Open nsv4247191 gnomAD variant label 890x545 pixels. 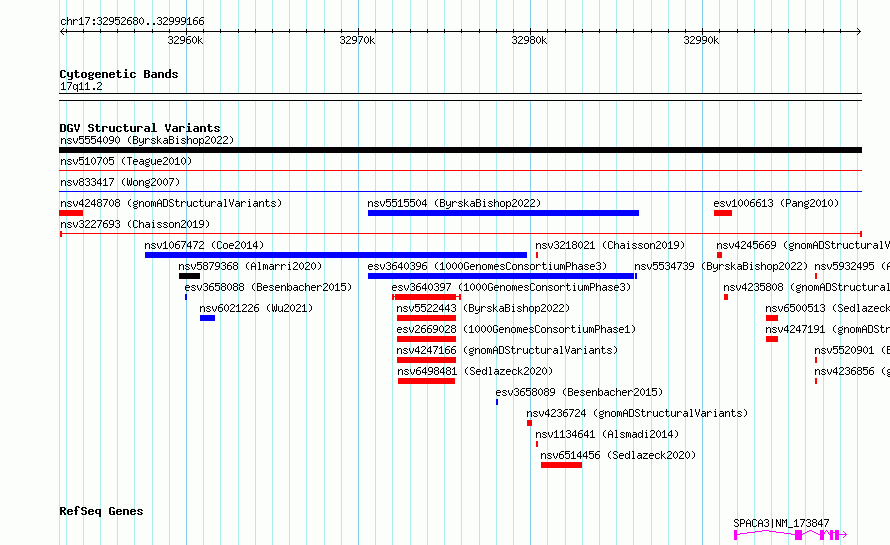click(828, 329)
